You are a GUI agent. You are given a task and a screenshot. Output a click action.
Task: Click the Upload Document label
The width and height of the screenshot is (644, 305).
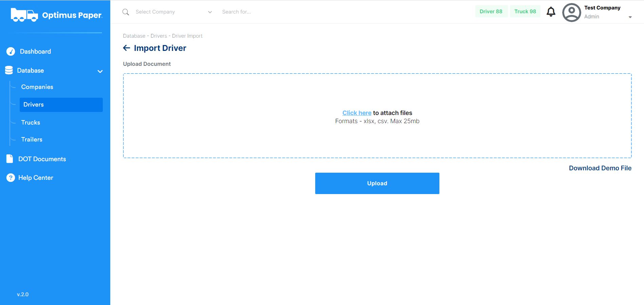147,64
